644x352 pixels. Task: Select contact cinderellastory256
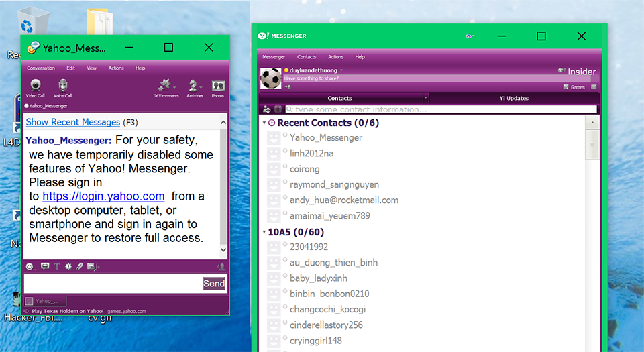coord(326,325)
